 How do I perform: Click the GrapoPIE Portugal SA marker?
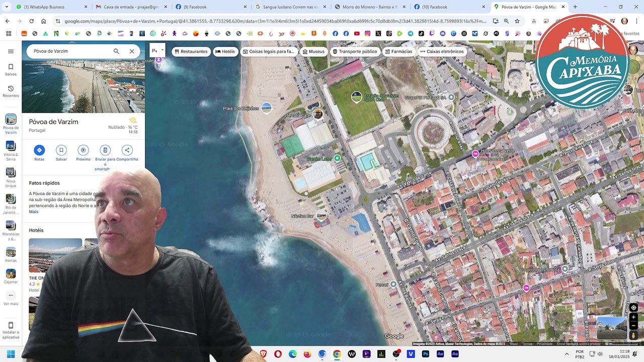point(451,97)
